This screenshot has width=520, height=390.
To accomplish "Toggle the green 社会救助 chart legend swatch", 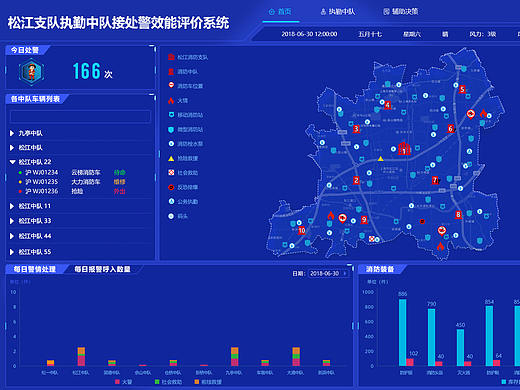I will click(157, 382).
